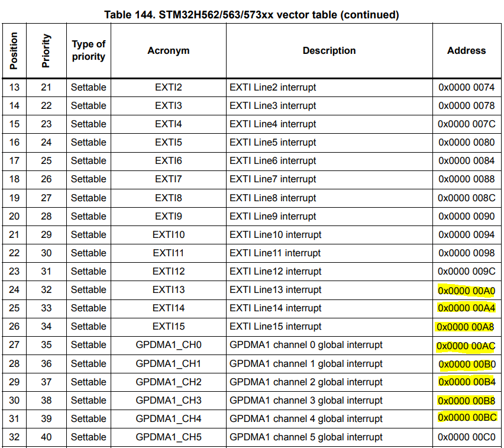Click priority value '32' in EXTI13 row

pos(46,289)
